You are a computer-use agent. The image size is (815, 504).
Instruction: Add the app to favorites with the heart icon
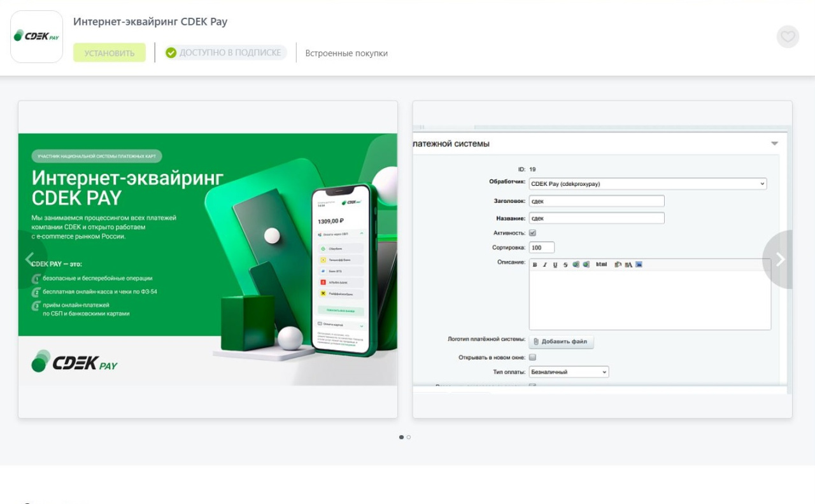[x=788, y=37]
